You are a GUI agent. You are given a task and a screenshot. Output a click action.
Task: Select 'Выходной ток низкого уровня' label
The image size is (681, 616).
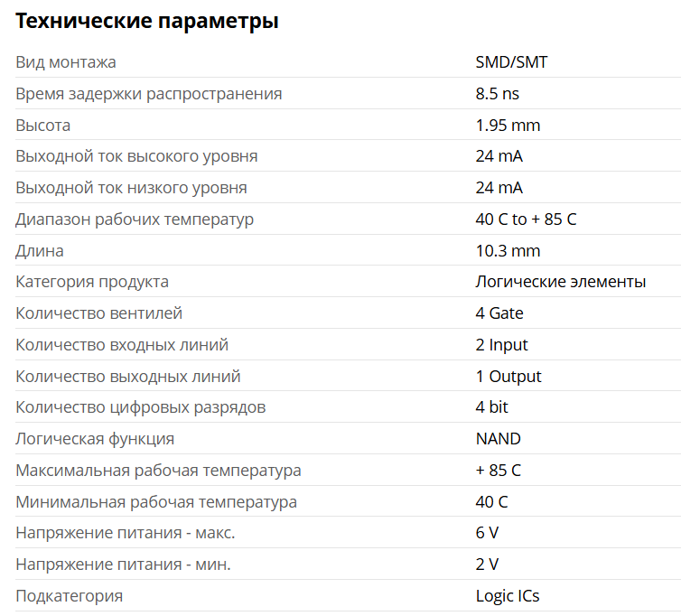pyautogui.click(x=131, y=188)
